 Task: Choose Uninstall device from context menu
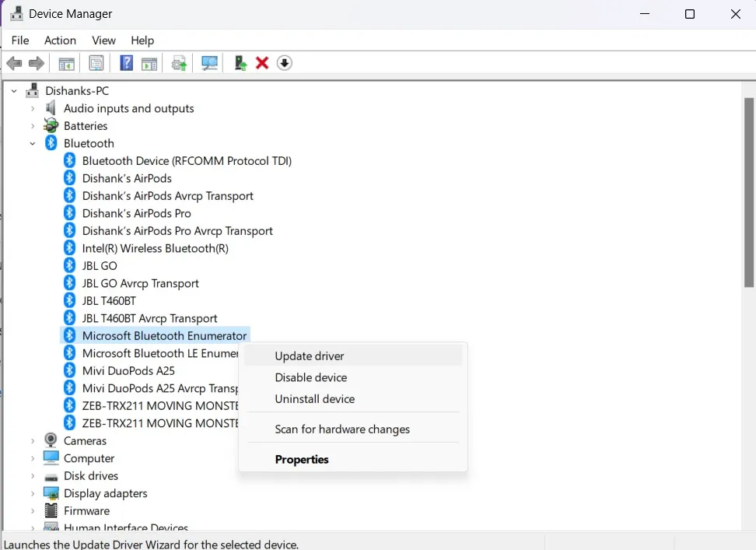coord(353,398)
